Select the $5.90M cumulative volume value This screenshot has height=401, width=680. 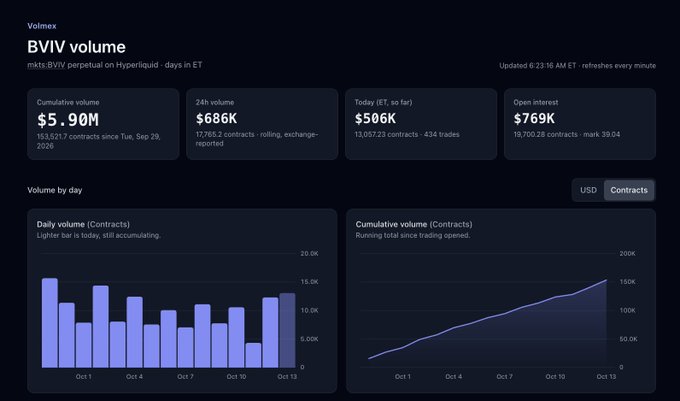tap(68, 120)
